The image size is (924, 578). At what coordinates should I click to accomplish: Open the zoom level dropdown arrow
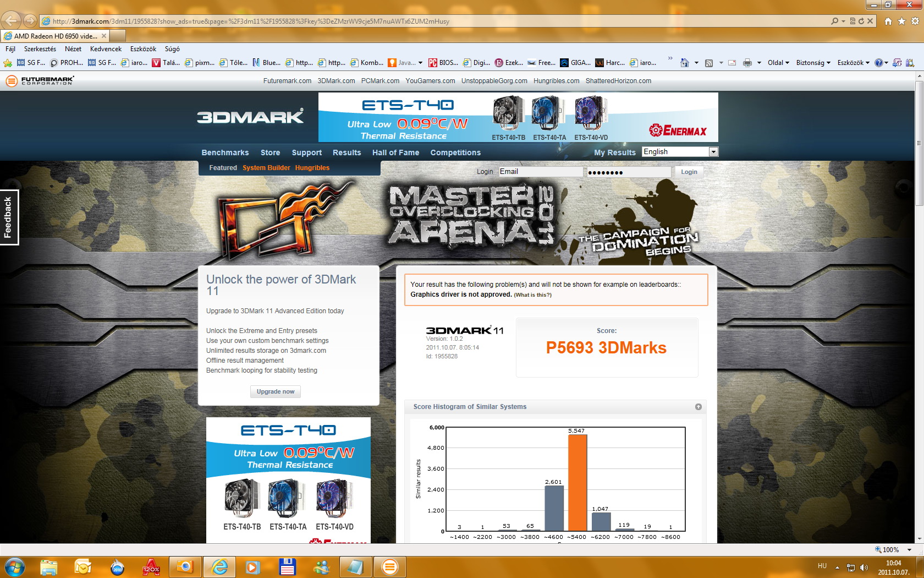[x=909, y=550]
